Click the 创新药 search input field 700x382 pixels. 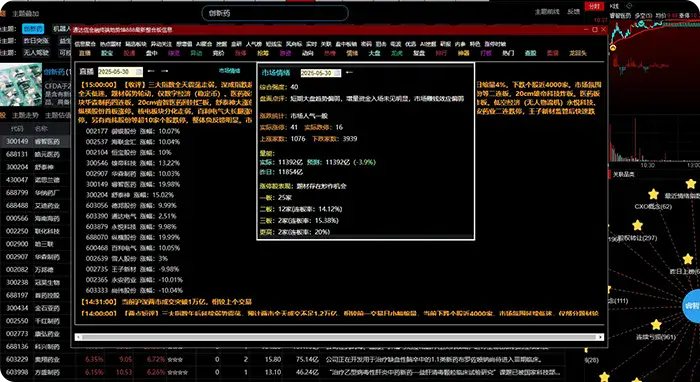tap(275, 13)
